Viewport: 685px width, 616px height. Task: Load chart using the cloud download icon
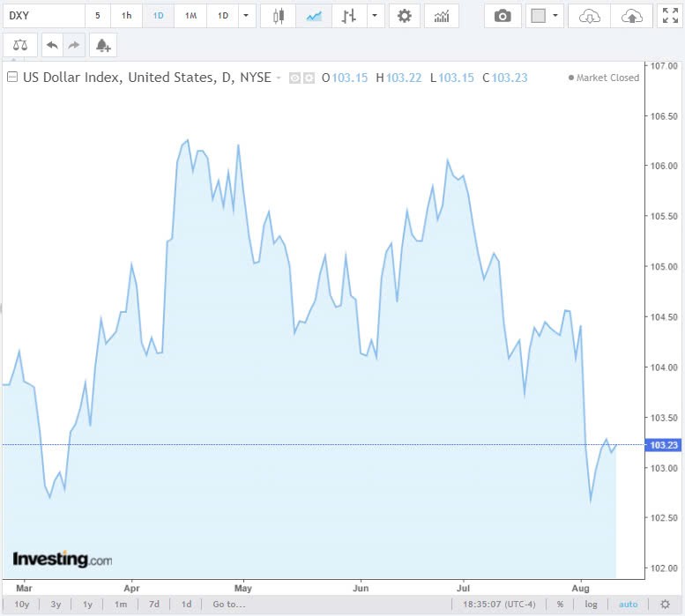tap(590, 16)
